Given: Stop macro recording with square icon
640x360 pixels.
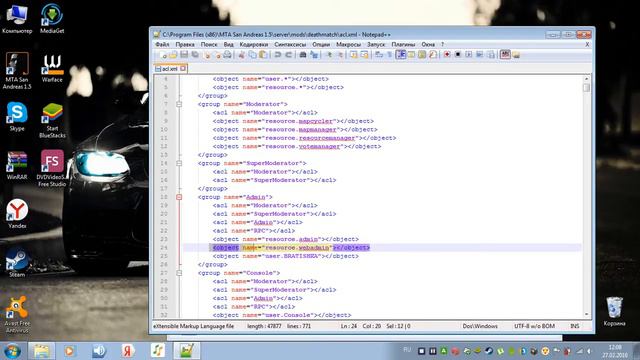Looking at the screenshot, I should point(458,55).
